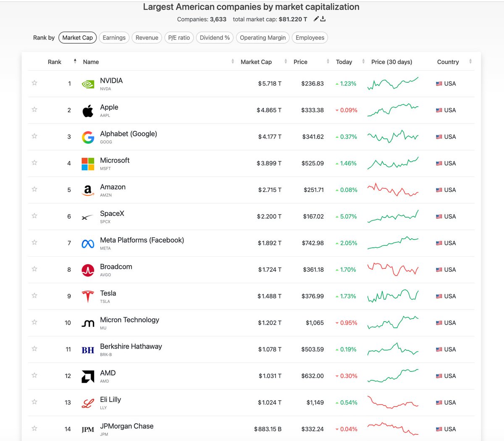Sort by Price column sort arrows
This screenshot has width=504, height=441.
[328, 62]
